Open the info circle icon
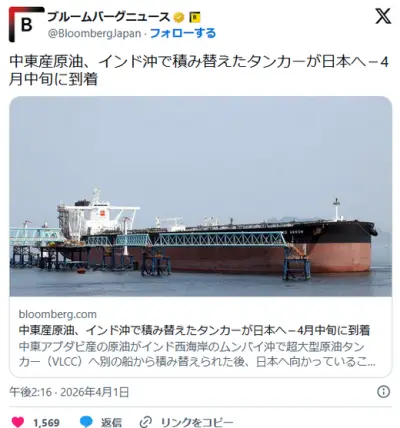This screenshot has width=400, height=428. (x=383, y=391)
